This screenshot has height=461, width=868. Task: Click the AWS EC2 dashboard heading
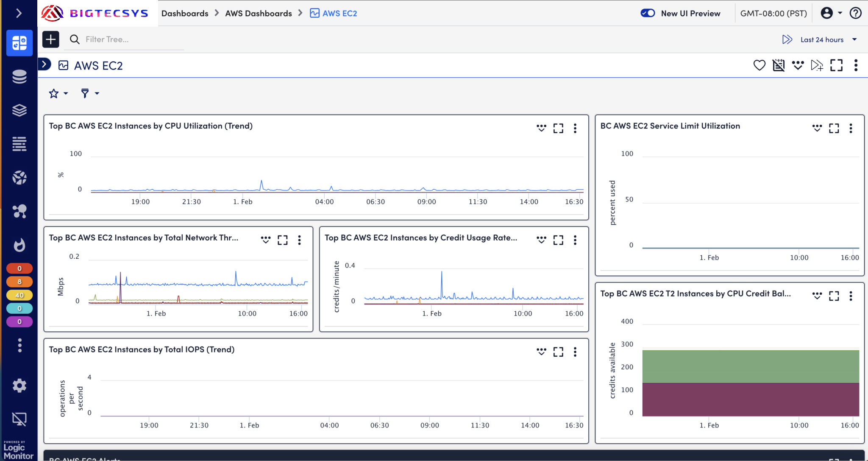[x=98, y=66]
